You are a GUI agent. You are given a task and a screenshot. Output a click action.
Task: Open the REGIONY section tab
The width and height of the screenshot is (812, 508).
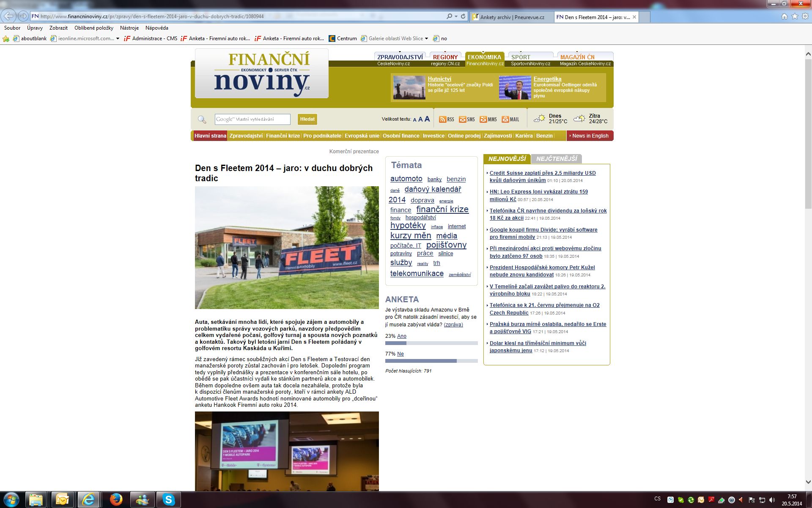pyautogui.click(x=445, y=59)
